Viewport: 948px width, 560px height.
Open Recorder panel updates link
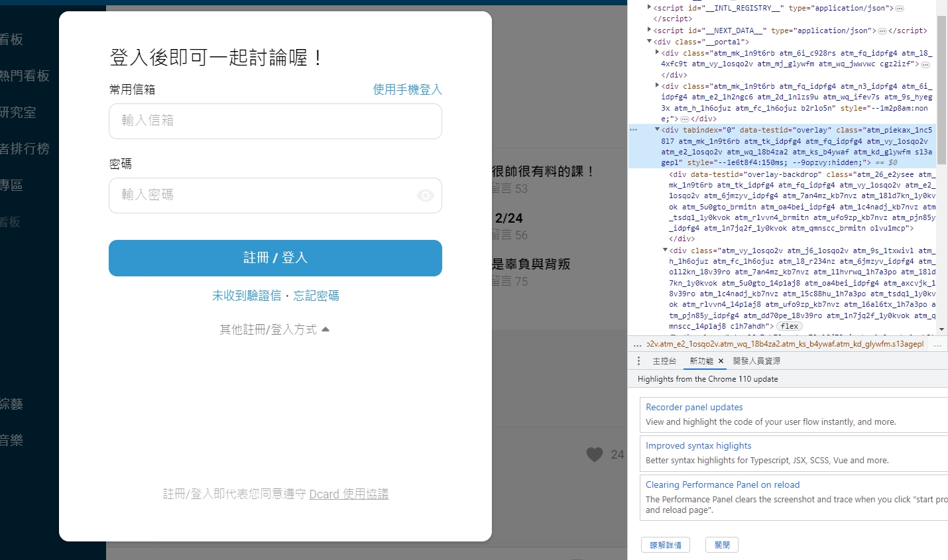coord(694,407)
